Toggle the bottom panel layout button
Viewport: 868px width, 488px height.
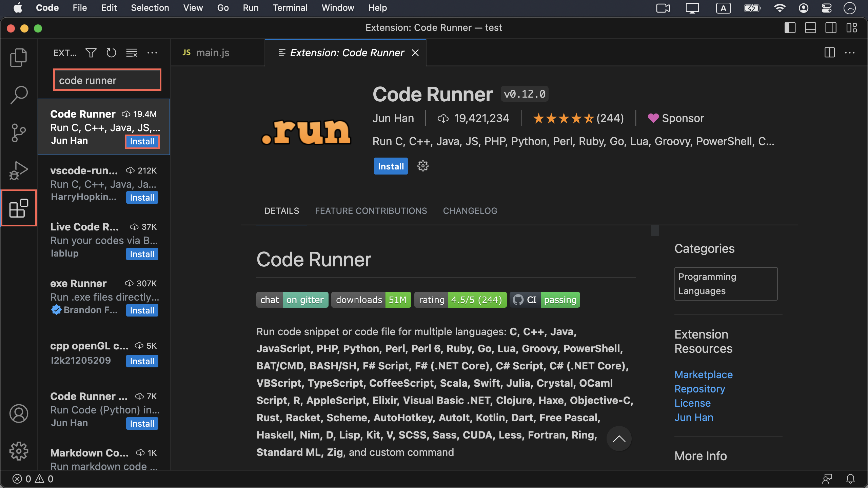[810, 28]
